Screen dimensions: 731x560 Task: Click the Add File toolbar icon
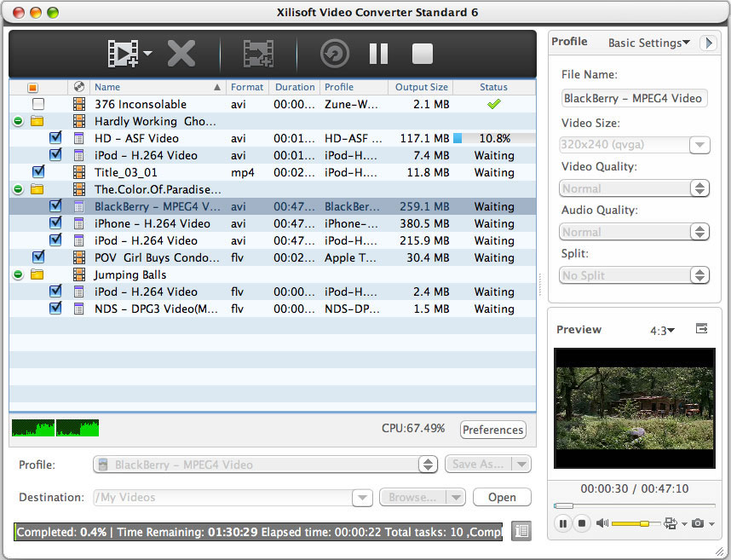pyautogui.click(x=123, y=54)
